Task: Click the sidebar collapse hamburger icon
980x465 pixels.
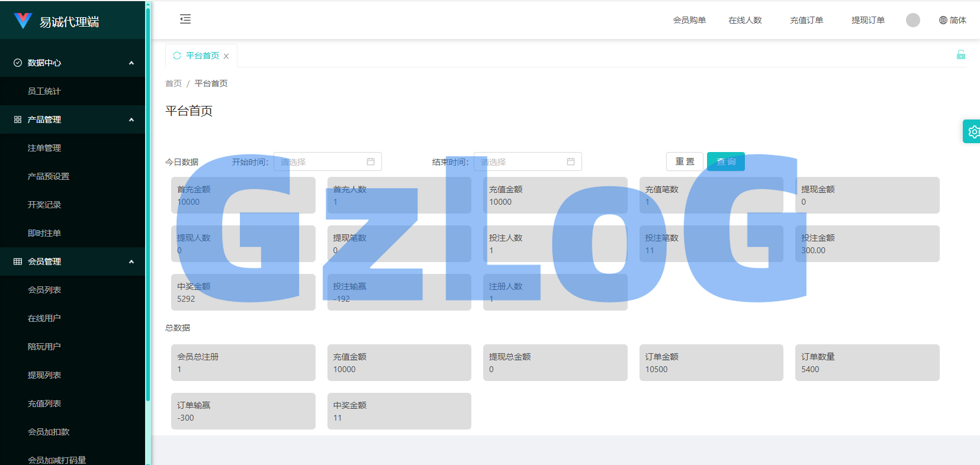Action: coord(185,20)
